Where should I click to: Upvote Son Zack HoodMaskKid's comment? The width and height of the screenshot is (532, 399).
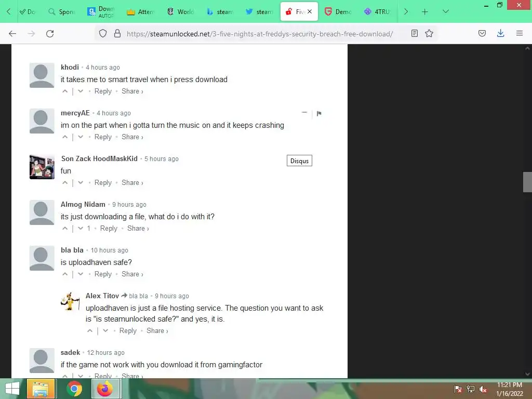click(65, 183)
